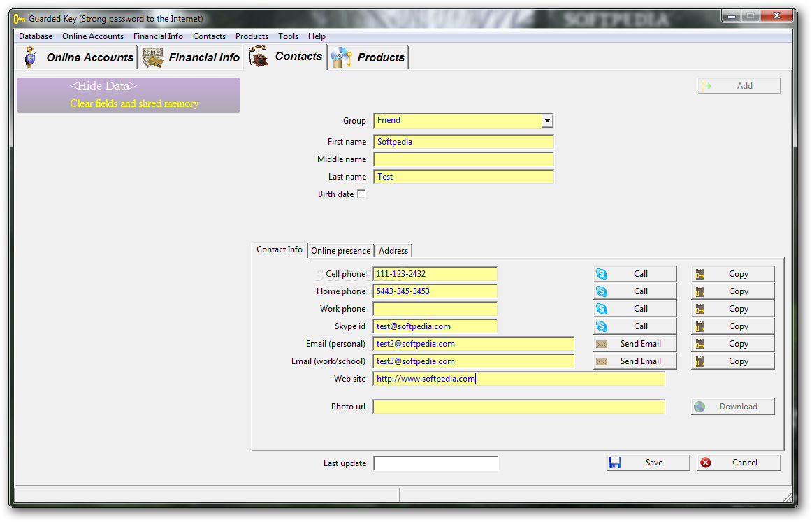Image resolution: width=812 pixels, height=522 pixels.
Task: Click the empty Middle name field
Action: tap(463, 159)
